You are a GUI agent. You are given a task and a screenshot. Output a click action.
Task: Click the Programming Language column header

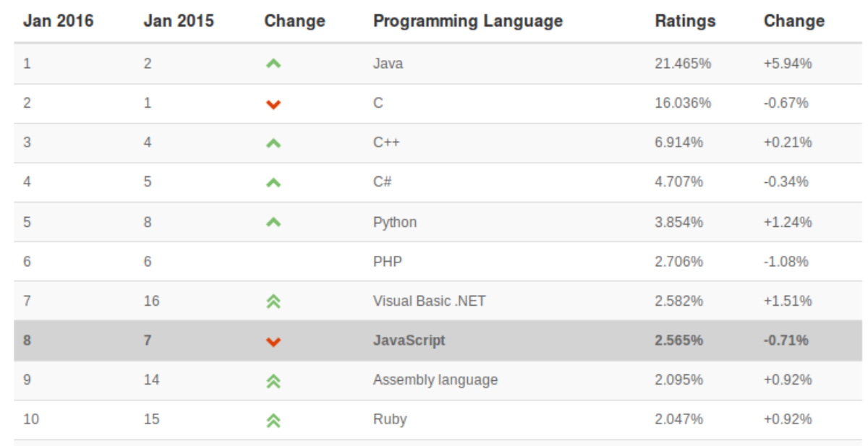click(x=467, y=21)
